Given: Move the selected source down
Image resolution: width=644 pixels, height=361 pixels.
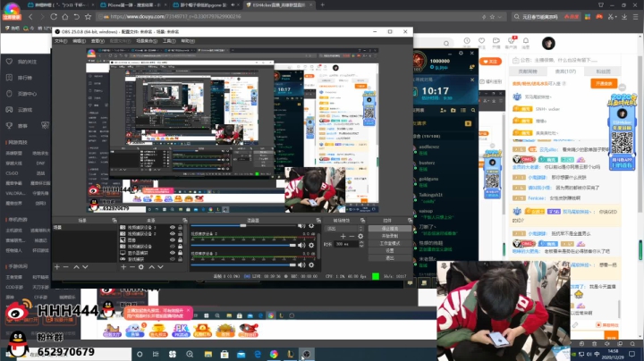Looking at the screenshot, I should point(160,267).
